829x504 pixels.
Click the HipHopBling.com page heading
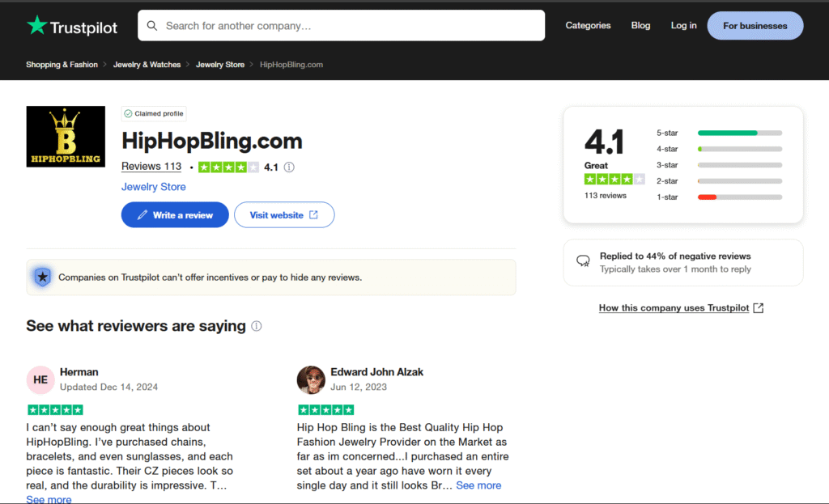212,141
